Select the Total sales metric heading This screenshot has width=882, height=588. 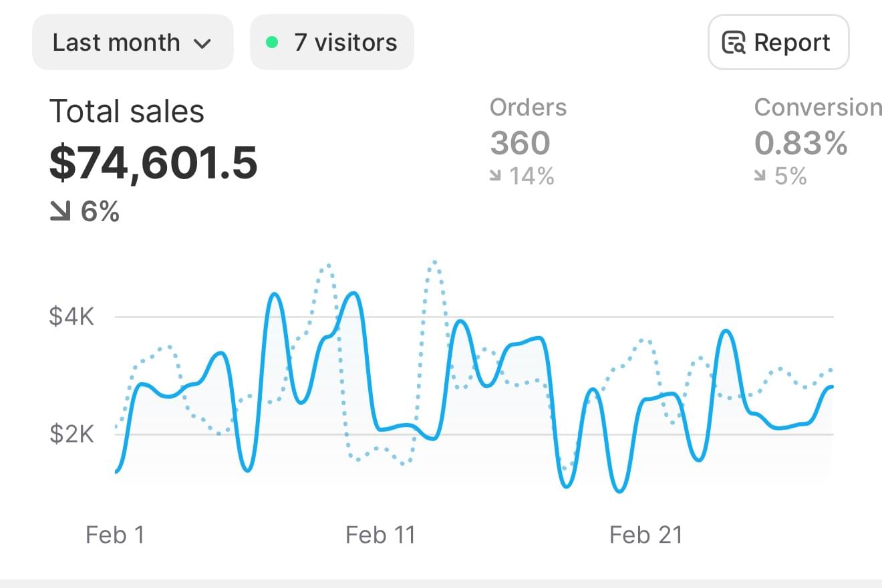[127, 111]
